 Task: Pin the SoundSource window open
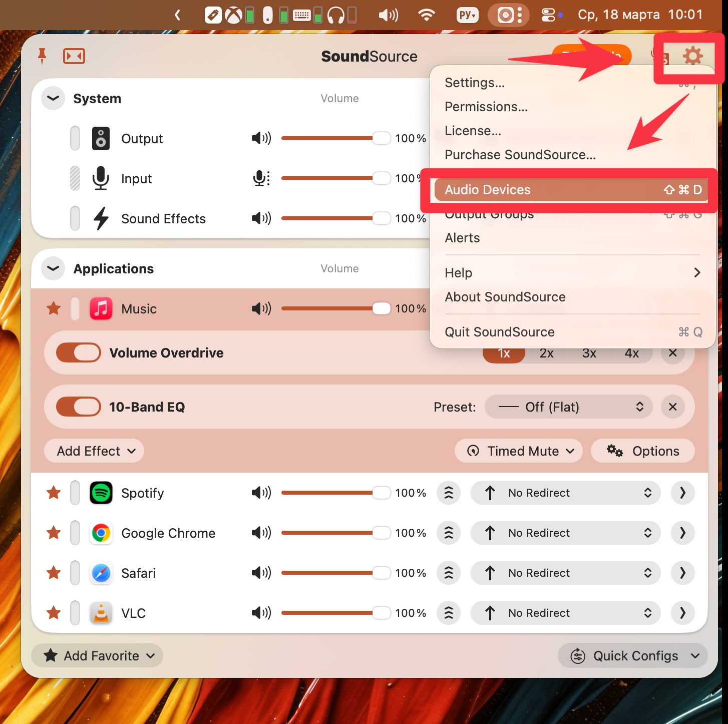[42, 56]
